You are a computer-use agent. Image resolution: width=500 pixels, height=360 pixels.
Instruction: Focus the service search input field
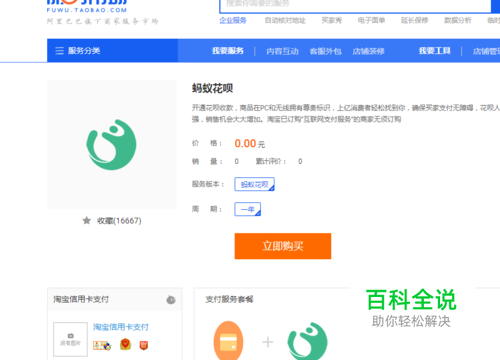click(x=355, y=5)
